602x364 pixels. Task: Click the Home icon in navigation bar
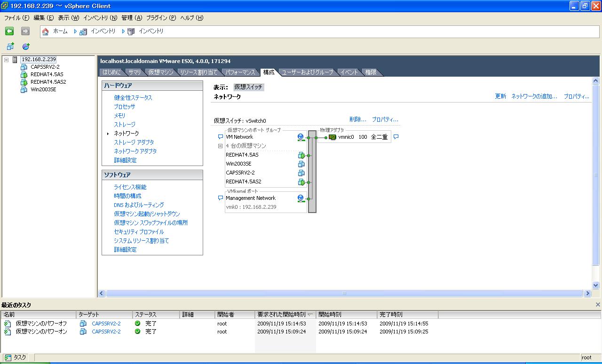coord(46,32)
